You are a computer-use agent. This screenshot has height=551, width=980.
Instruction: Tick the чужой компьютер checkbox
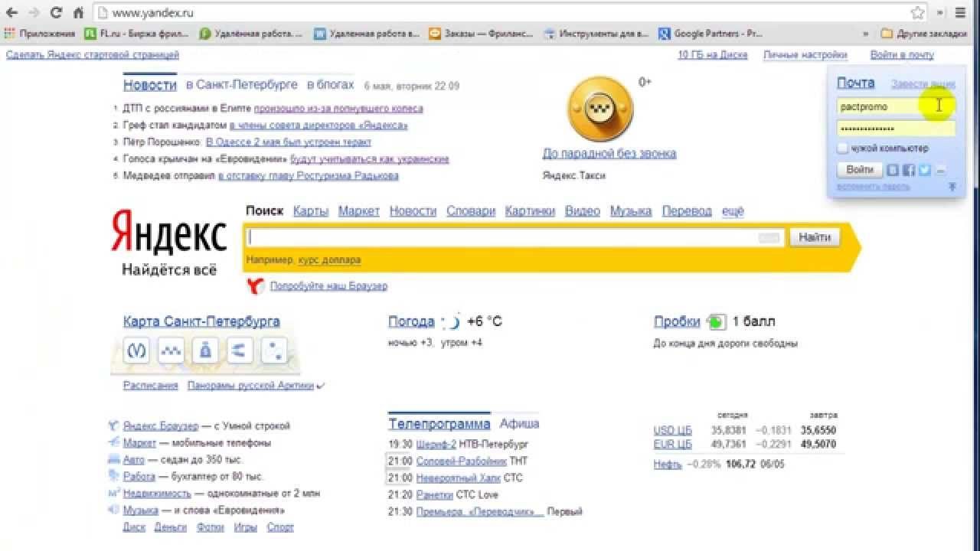point(842,148)
